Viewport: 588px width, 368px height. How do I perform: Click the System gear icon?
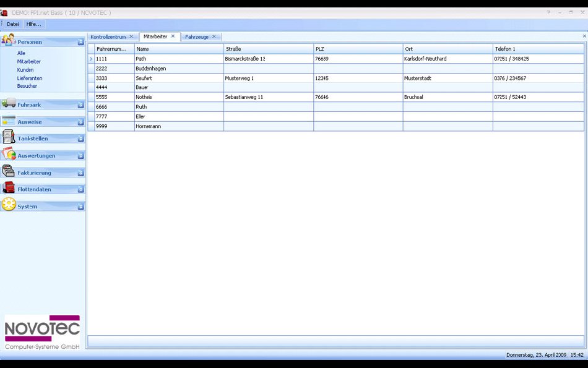click(8, 205)
